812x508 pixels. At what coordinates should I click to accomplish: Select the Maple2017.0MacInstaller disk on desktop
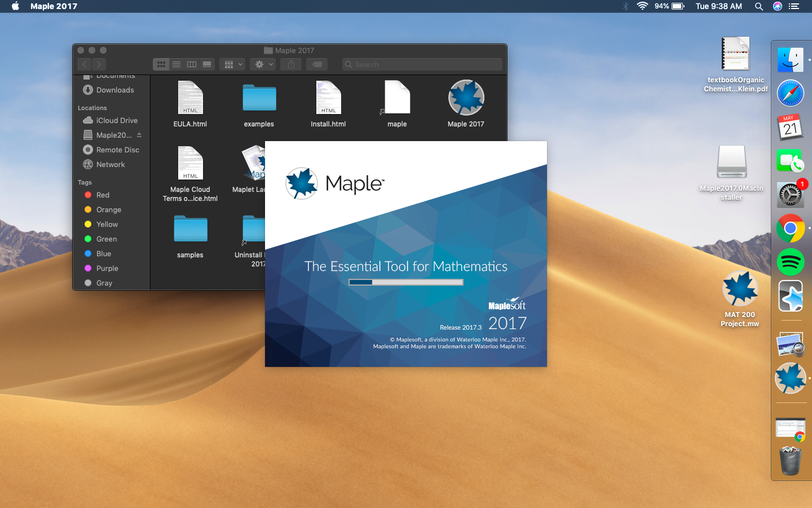[731, 162]
